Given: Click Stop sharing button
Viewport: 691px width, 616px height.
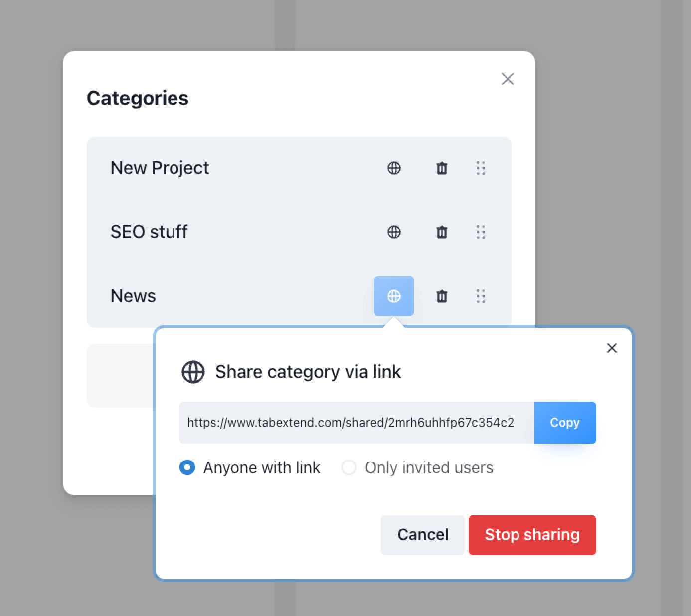Looking at the screenshot, I should [x=532, y=535].
